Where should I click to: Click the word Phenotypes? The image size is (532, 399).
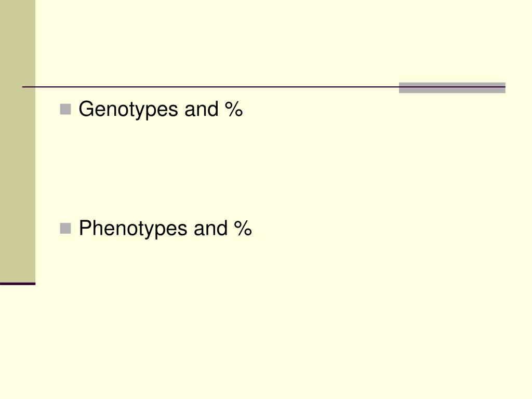(133, 229)
